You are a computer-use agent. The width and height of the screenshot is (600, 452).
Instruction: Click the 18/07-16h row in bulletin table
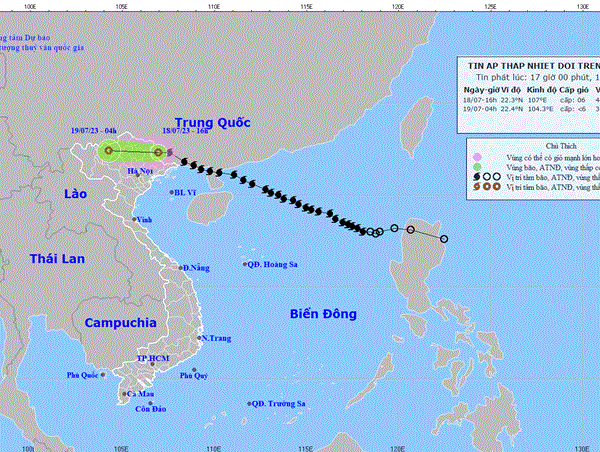click(x=530, y=98)
